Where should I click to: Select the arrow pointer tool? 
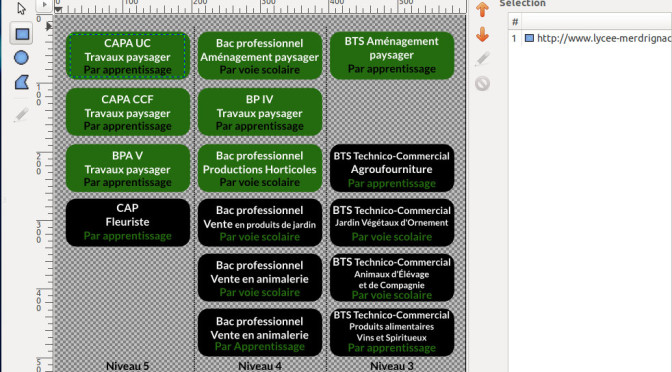point(21,9)
